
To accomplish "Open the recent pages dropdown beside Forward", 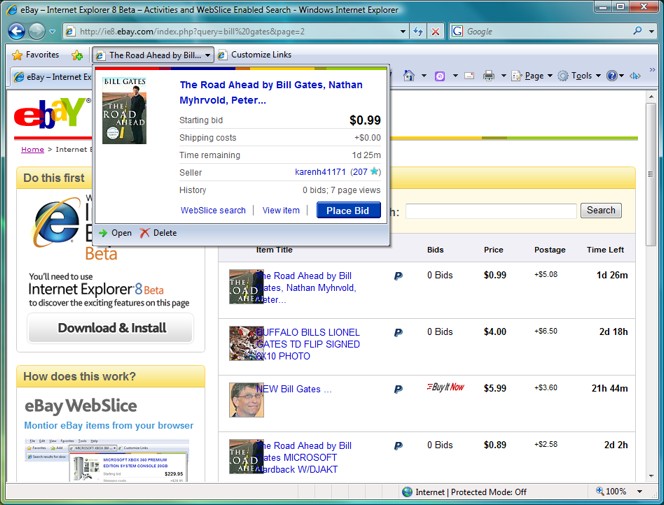I will pyautogui.click(x=52, y=32).
